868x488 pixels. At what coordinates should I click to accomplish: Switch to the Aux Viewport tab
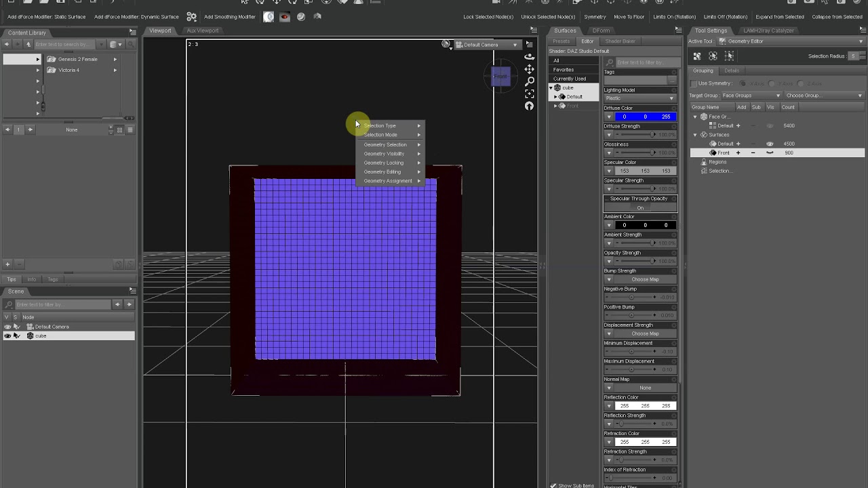[x=203, y=30]
